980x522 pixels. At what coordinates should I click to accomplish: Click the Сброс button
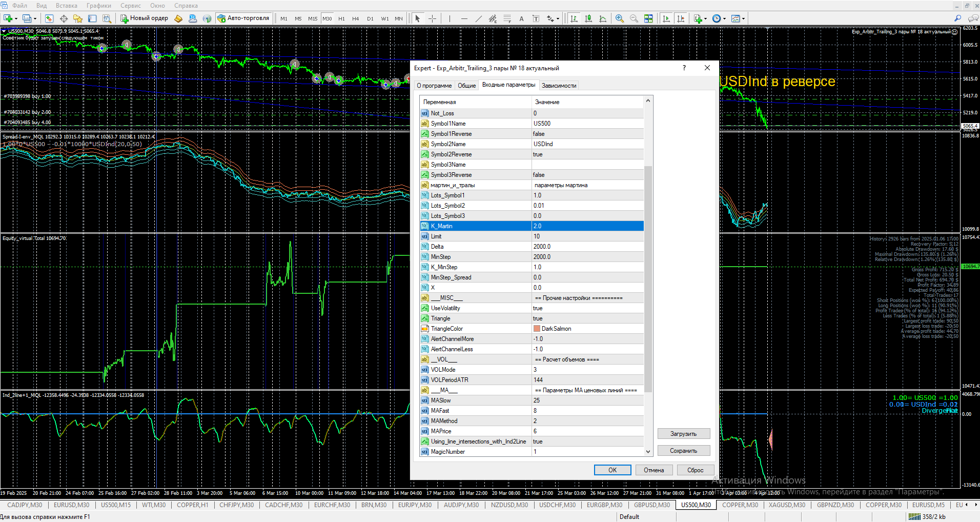point(695,470)
